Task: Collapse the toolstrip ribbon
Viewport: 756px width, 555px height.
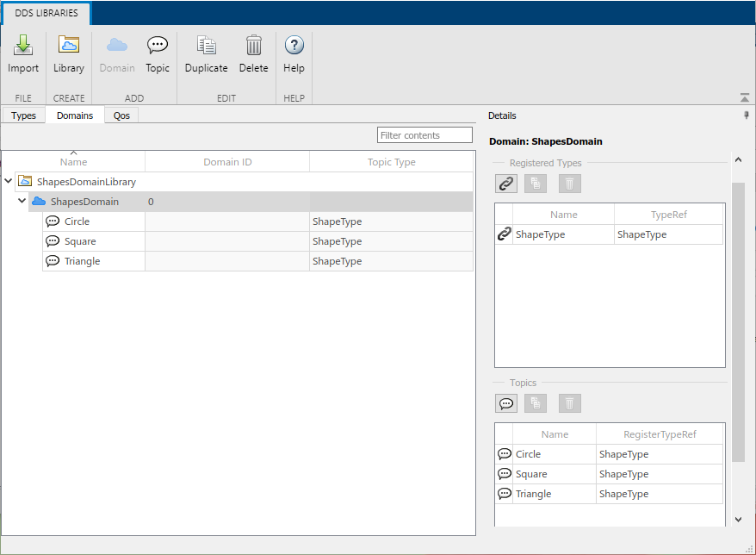Action: pyautogui.click(x=745, y=98)
